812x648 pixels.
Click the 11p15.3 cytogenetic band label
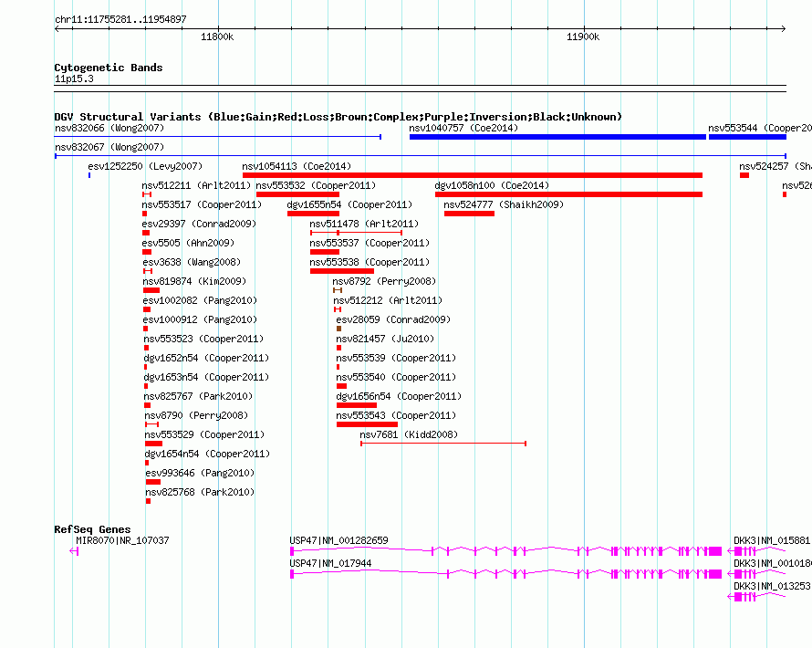click(x=74, y=78)
